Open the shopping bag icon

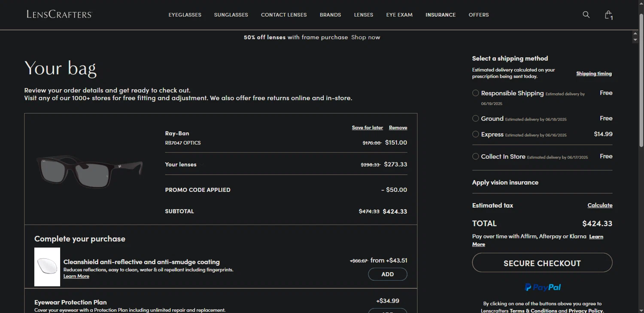click(x=608, y=15)
